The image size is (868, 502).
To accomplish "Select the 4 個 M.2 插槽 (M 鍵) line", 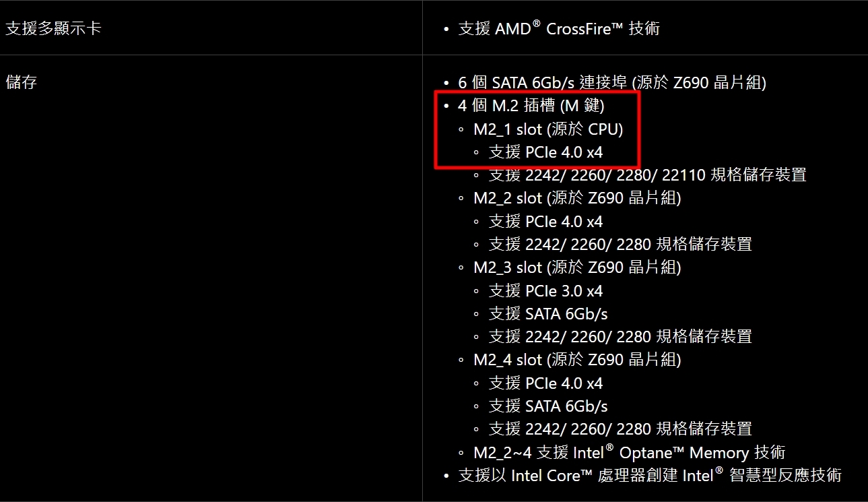I will 531,106.
